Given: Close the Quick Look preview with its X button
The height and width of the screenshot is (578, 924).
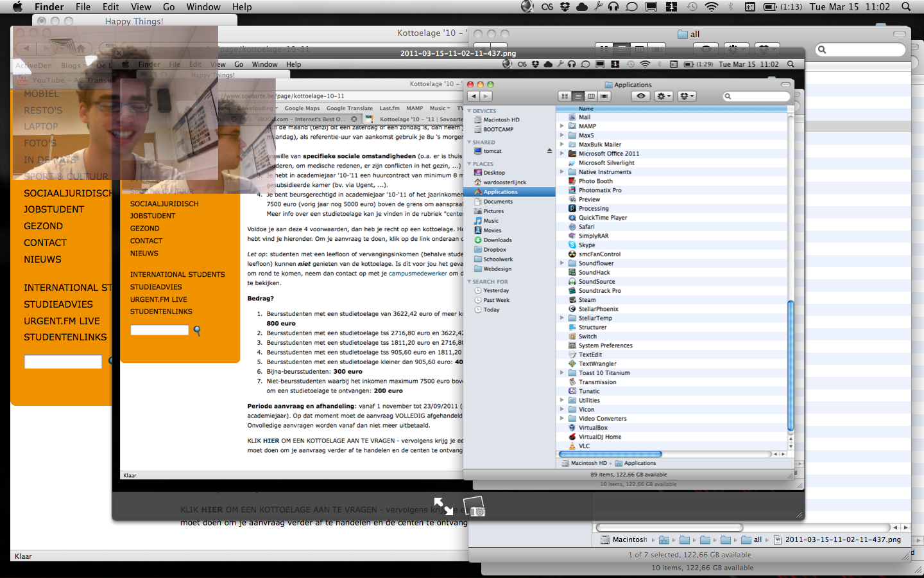Looking at the screenshot, I should pos(119,53).
